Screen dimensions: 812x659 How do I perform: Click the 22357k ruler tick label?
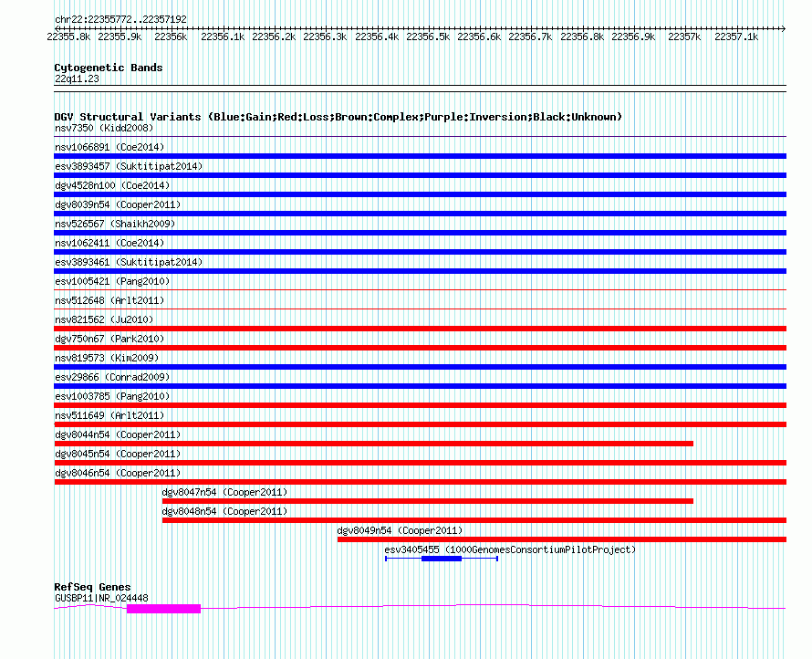684,37
